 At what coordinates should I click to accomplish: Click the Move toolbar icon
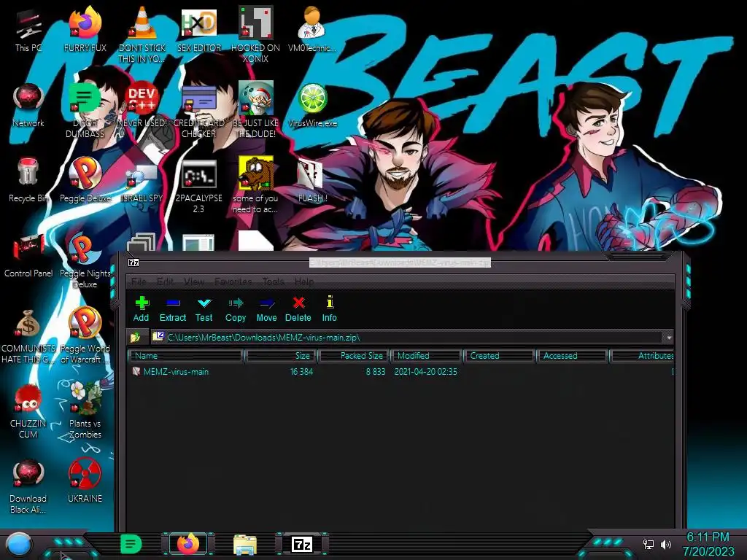pos(266,308)
